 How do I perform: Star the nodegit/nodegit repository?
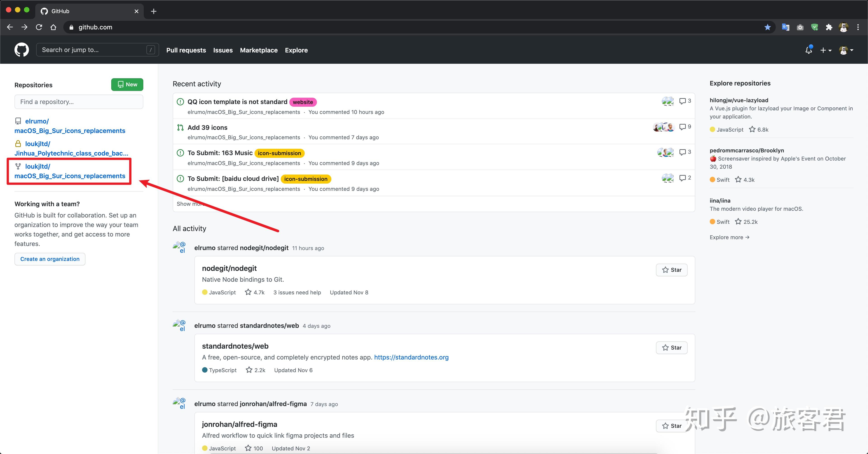coord(672,270)
